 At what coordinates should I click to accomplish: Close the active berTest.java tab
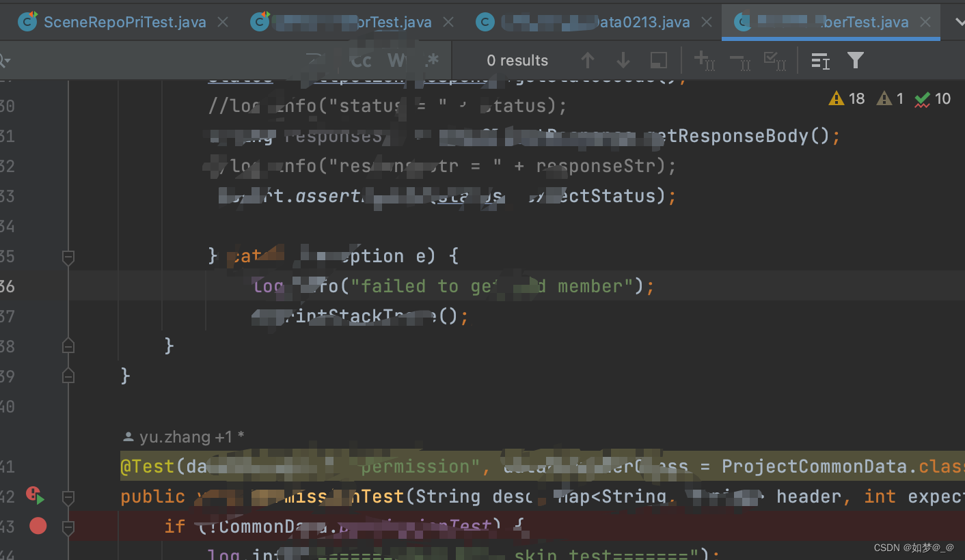925,23
